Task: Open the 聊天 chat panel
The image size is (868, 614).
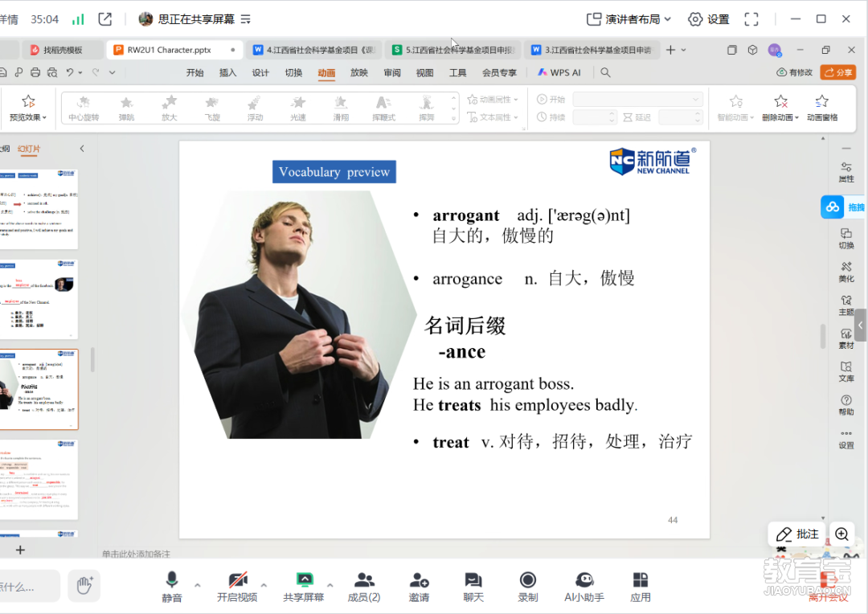Action: [473, 587]
